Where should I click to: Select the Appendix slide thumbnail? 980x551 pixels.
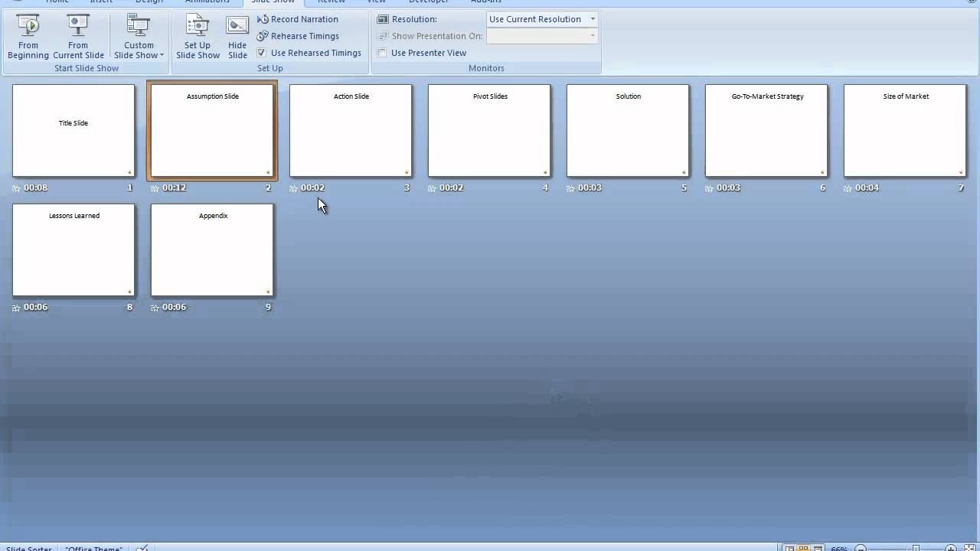212,249
